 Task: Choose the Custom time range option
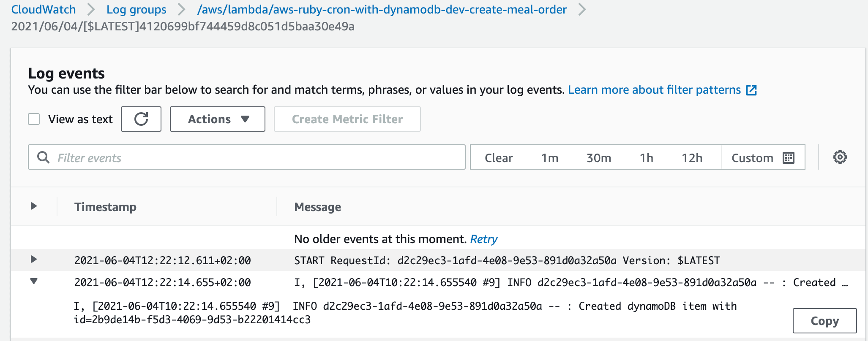tap(763, 157)
